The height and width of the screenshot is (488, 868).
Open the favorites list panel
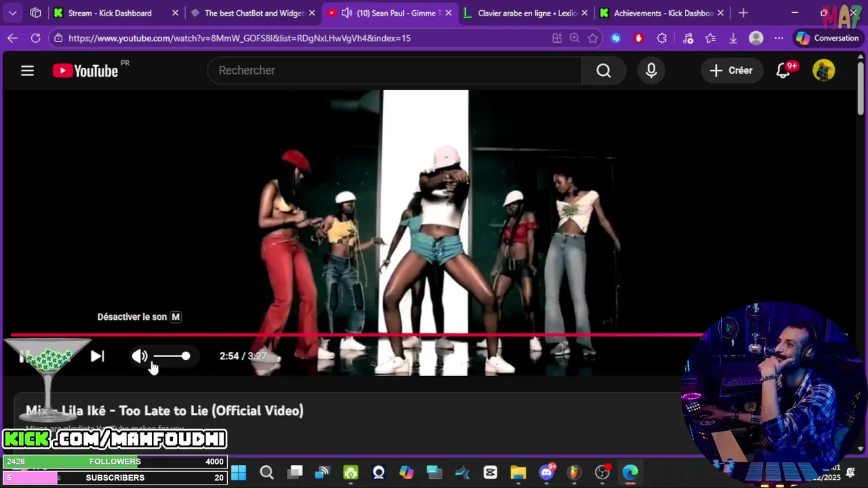711,39
